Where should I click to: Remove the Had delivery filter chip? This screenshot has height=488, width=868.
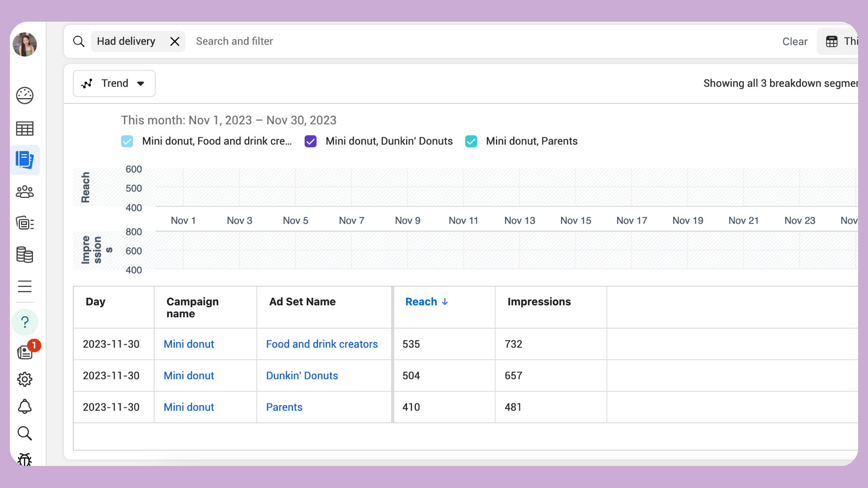click(175, 42)
